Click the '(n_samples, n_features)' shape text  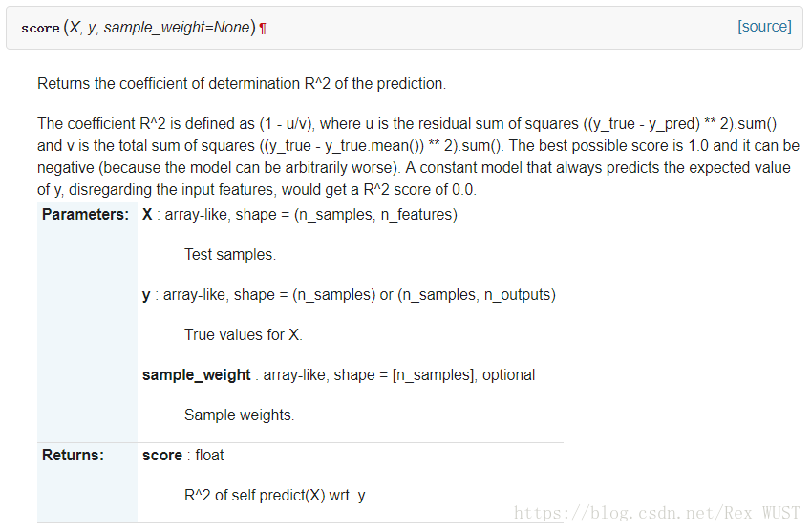click(x=374, y=215)
